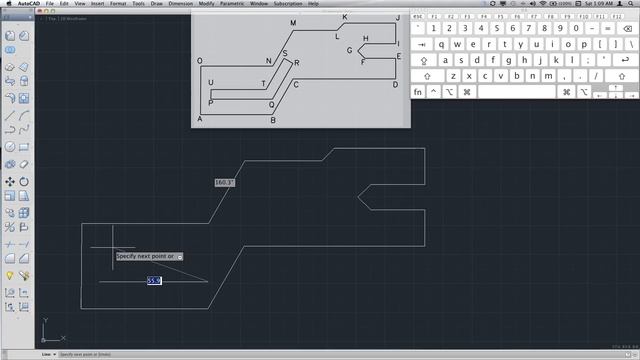Click the volume icon in the menu bar
640x360 pixels.
pyautogui.click(x=532, y=3)
